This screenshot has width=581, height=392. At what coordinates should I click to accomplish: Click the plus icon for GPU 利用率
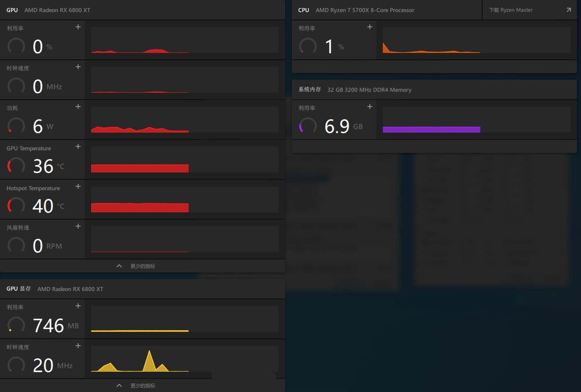(78, 27)
